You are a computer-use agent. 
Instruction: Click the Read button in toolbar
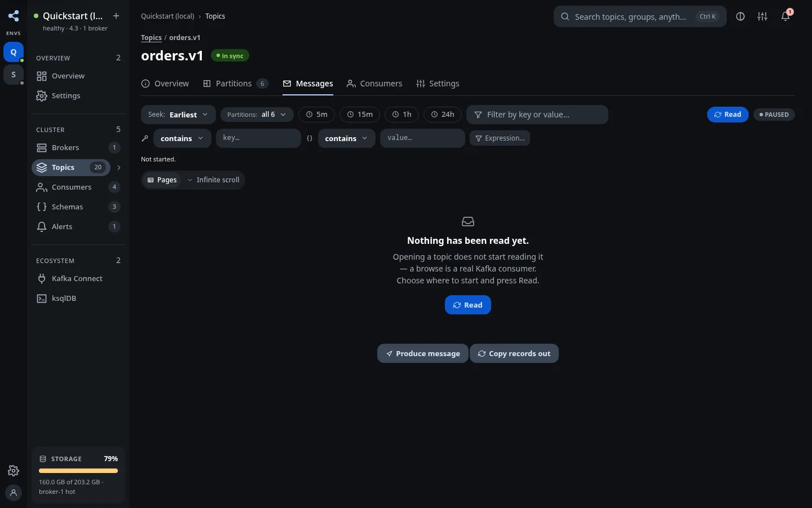728,115
